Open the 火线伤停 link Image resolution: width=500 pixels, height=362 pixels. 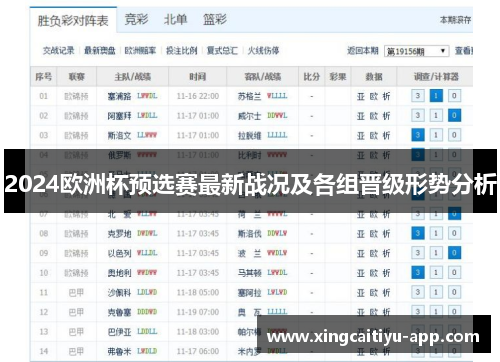coord(263,51)
